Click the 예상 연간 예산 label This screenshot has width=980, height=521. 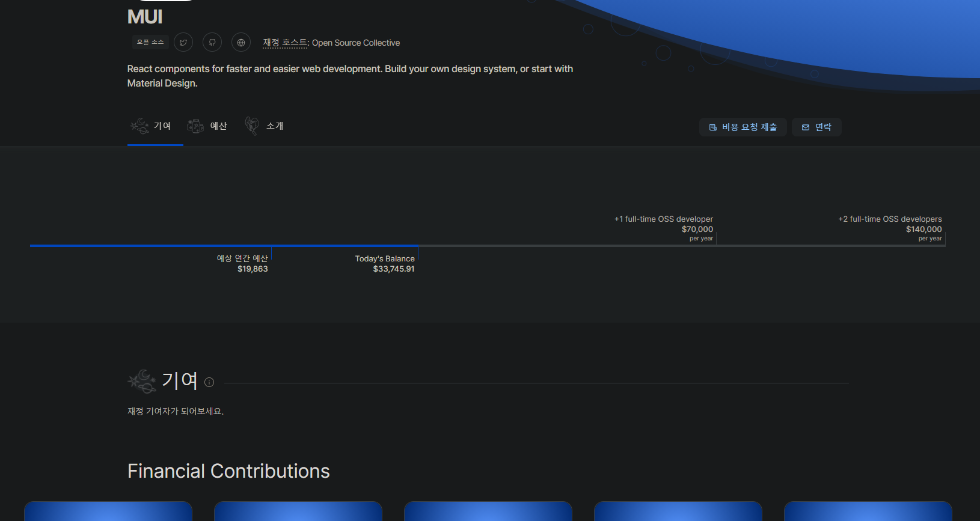242,258
